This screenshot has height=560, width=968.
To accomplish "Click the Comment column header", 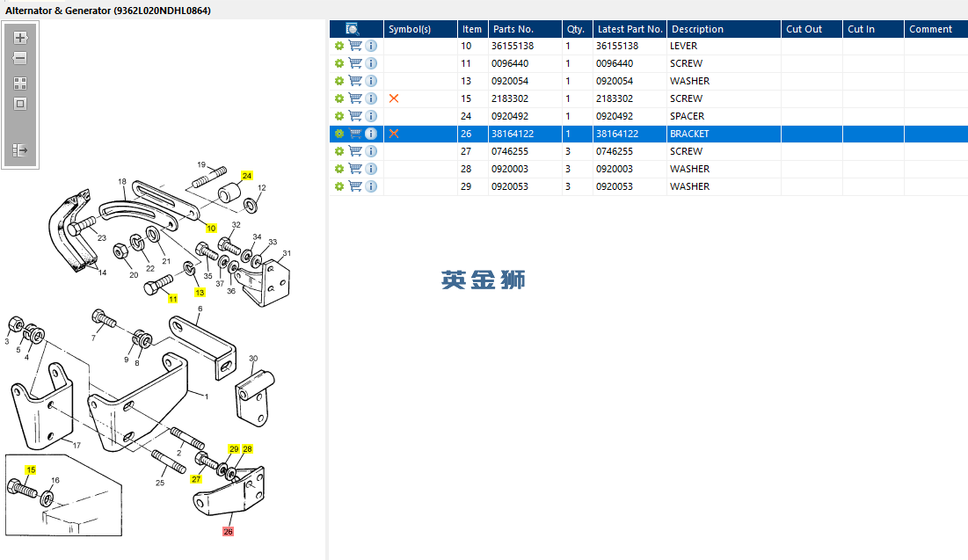I will 935,29.
